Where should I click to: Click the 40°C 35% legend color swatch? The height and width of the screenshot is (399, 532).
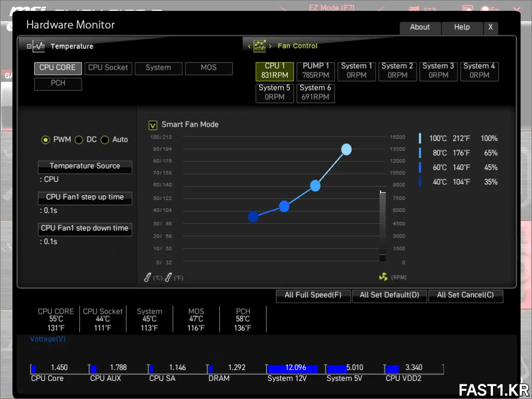[420, 182]
